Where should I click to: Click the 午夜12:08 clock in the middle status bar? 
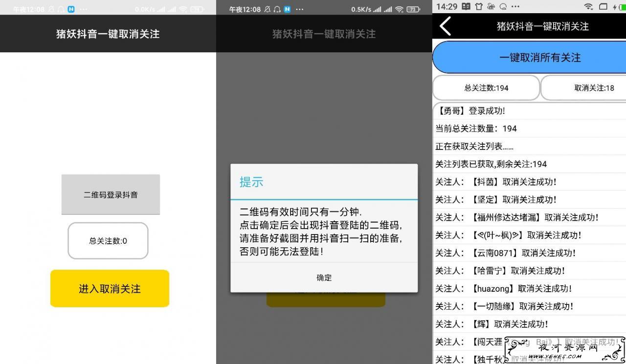click(245, 9)
